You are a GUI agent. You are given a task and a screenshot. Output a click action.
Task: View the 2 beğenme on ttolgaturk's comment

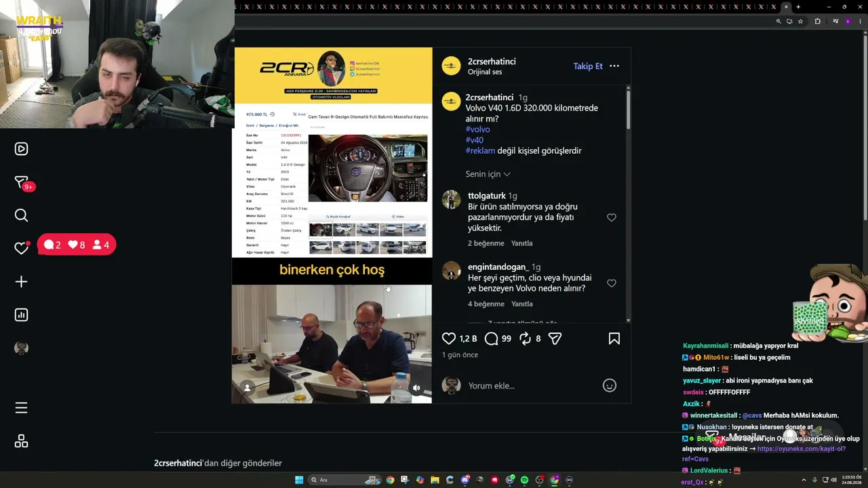pyautogui.click(x=486, y=243)
